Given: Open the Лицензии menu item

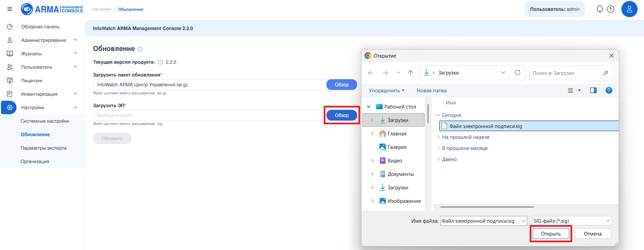Looking at the screenshot, I should 32,81.
